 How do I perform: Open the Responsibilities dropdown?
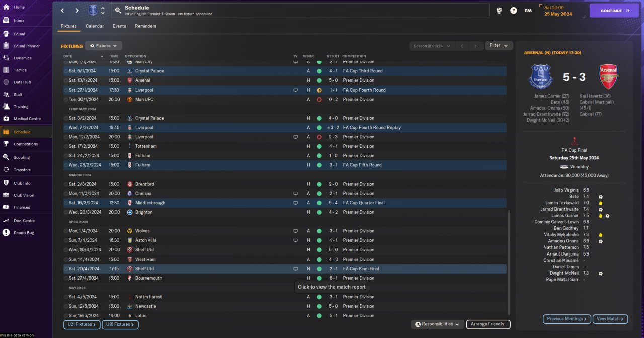point(437,324)
